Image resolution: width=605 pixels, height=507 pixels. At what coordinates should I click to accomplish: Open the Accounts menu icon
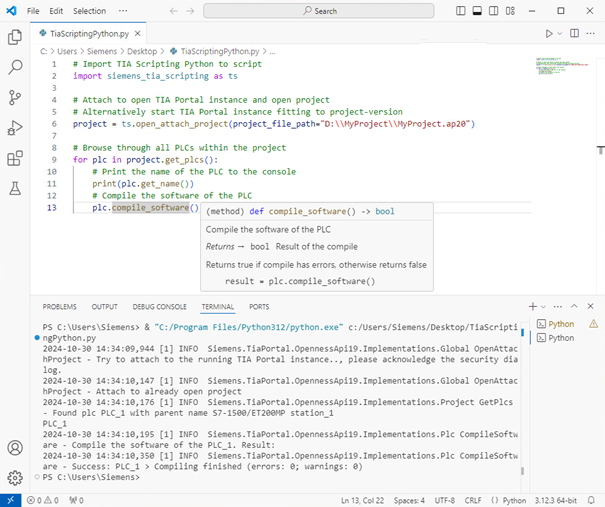coord(15,448)
